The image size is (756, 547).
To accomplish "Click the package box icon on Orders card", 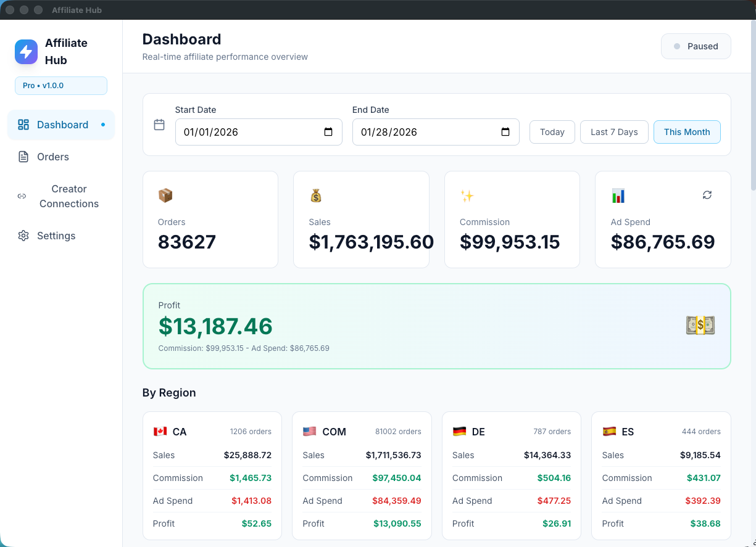I will pos(165,195).
